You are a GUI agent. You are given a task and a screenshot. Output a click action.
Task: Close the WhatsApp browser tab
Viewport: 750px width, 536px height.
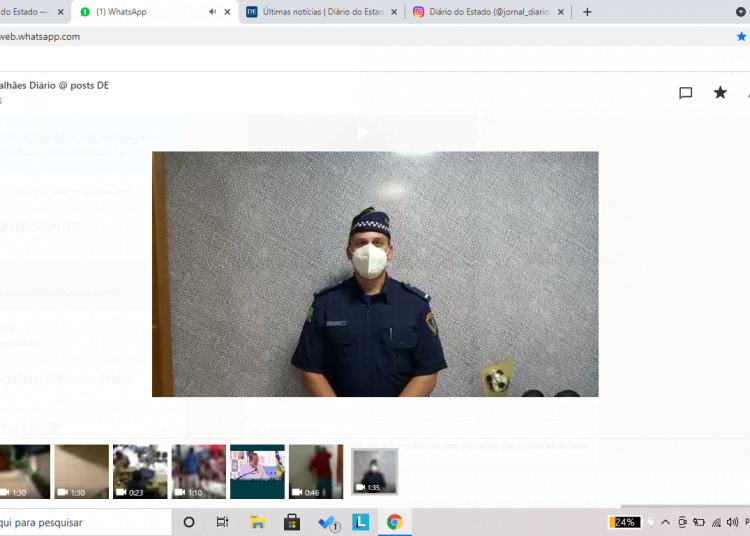coord(228,12)
